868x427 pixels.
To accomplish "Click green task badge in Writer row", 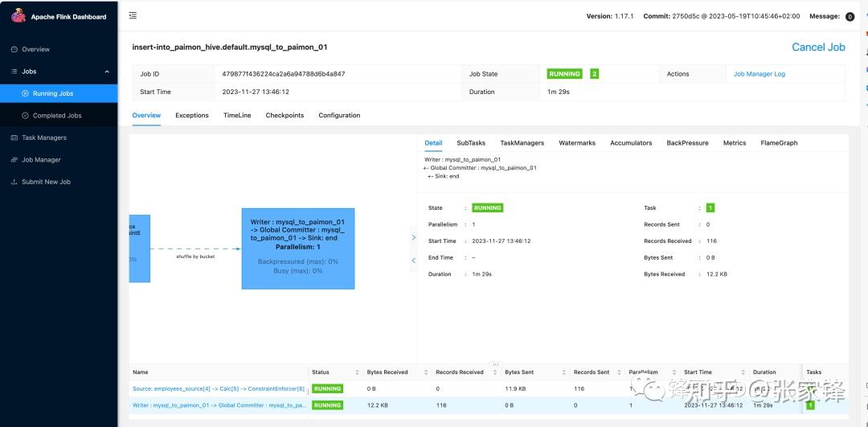I will (810, 405).
